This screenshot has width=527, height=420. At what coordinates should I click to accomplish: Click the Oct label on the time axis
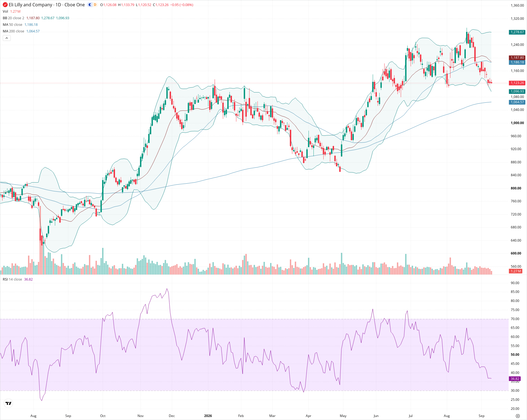103,416
